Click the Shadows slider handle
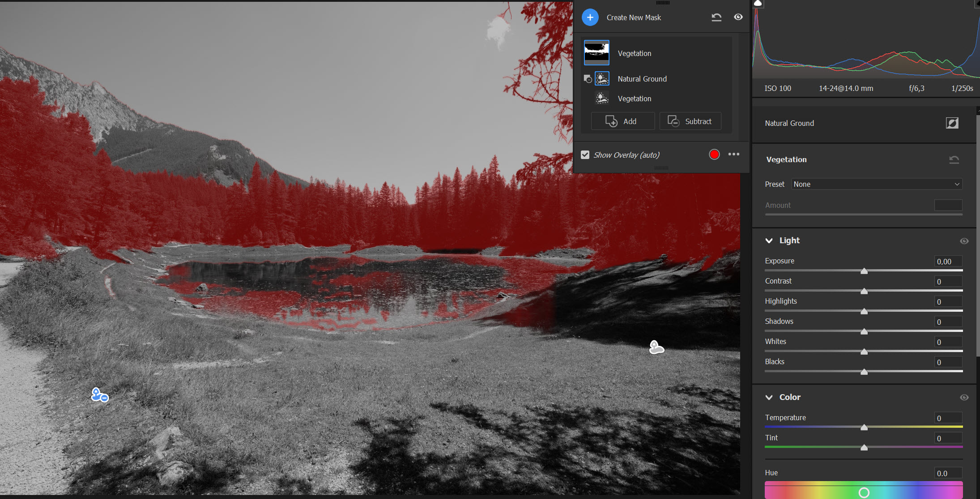980x499 pixels. click(x=864, y=331)
